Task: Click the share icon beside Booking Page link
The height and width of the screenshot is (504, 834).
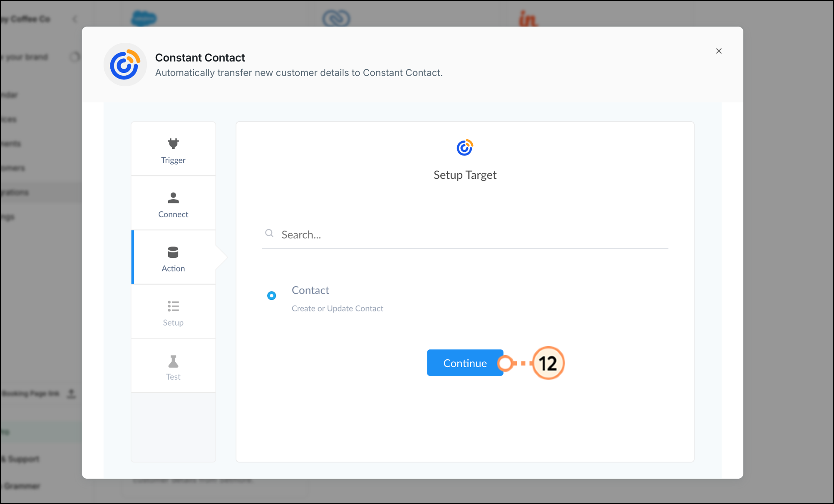Action: click(71, 393)
